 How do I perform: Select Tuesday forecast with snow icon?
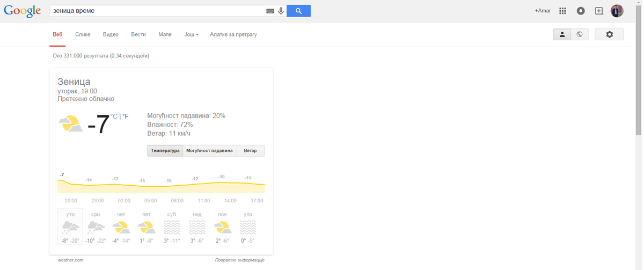(70, 227)
